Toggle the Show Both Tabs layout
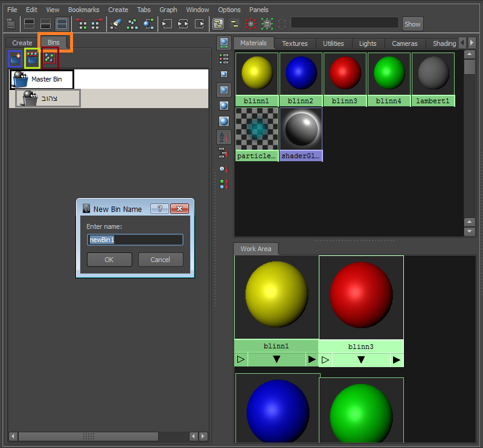Viewport: 483px width, 448px height. [x=62, y=24]
